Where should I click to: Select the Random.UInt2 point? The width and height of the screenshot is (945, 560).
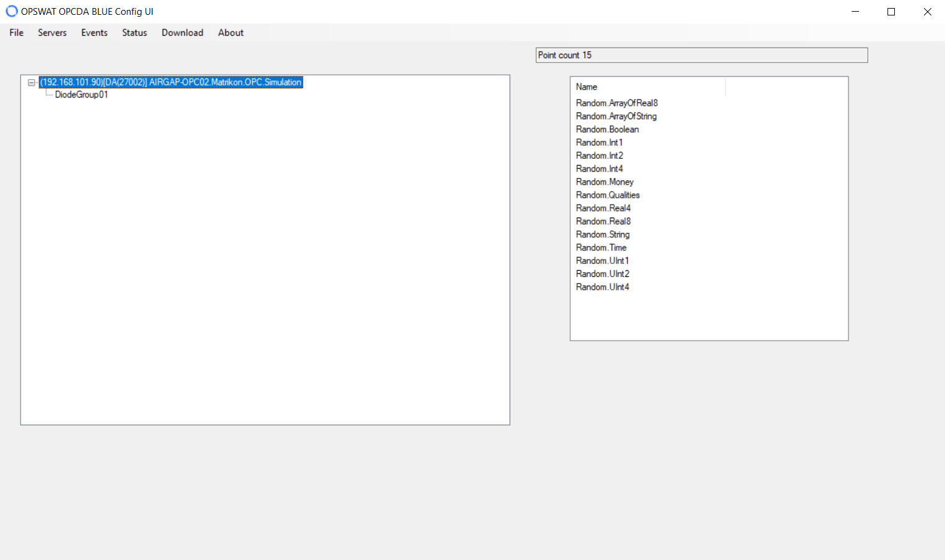pyautogui.click(x=602, y=274)
